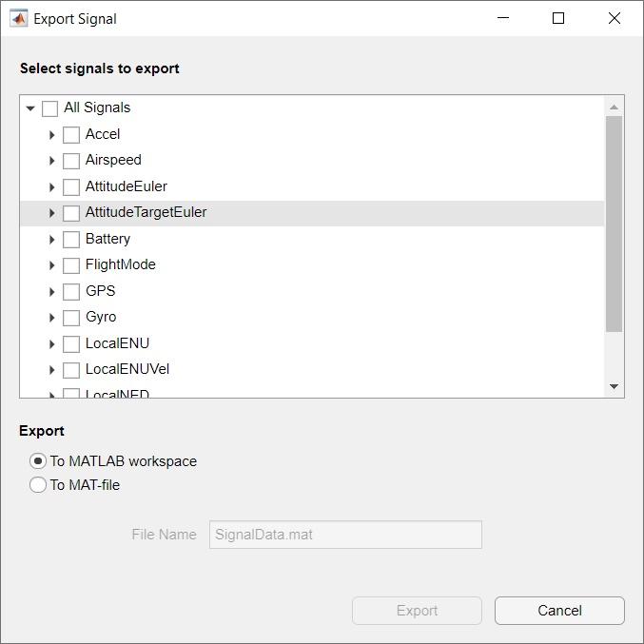Check the All Signals checkbox
This screenshot has width=644, height=644.
(49, 108)
